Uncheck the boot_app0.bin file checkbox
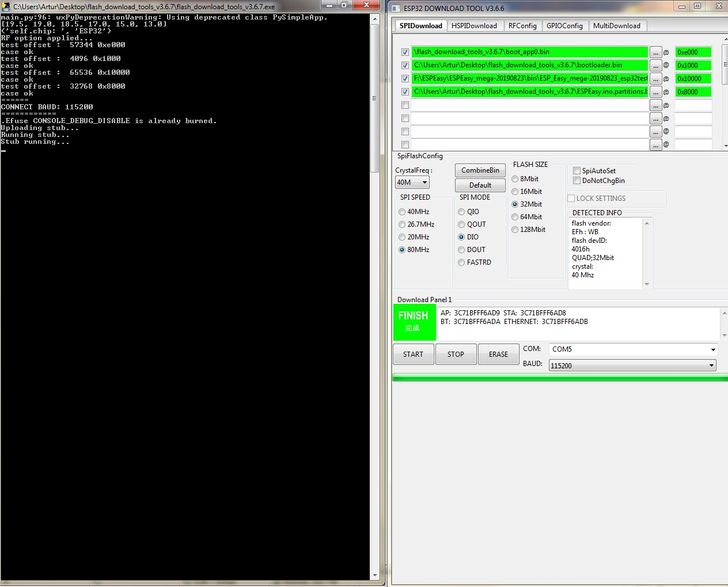This screenshot has width=728, height=587. (405, 52)
